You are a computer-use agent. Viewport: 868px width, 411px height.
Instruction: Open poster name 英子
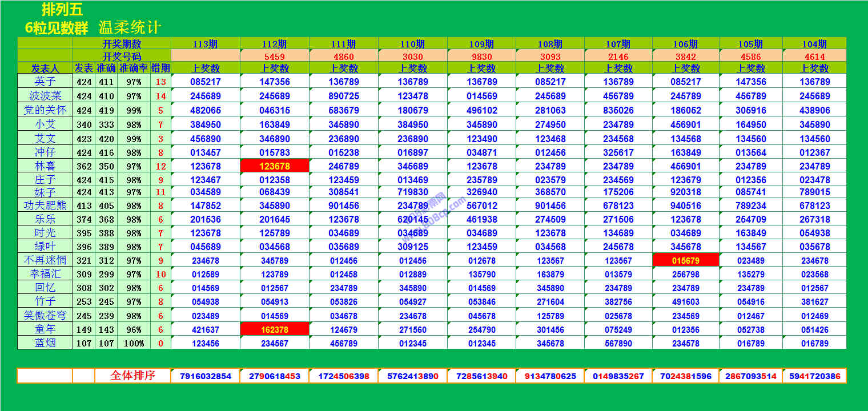[x=45, y=82]
